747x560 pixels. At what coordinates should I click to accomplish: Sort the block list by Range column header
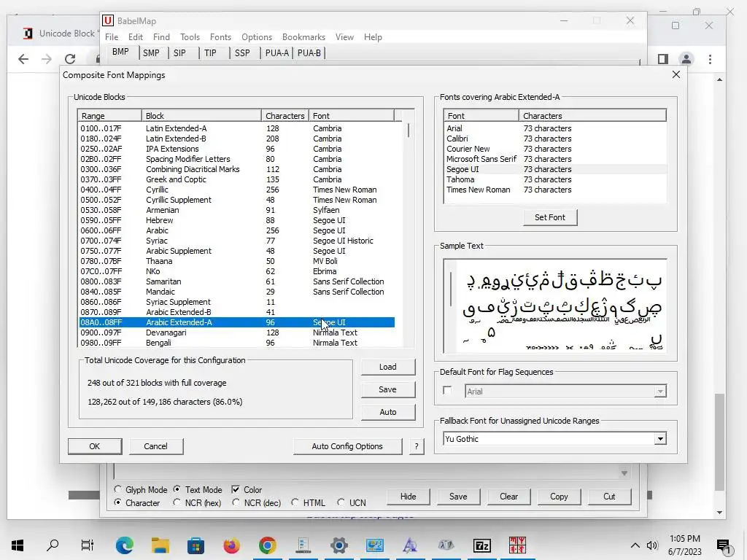[109, 116]
